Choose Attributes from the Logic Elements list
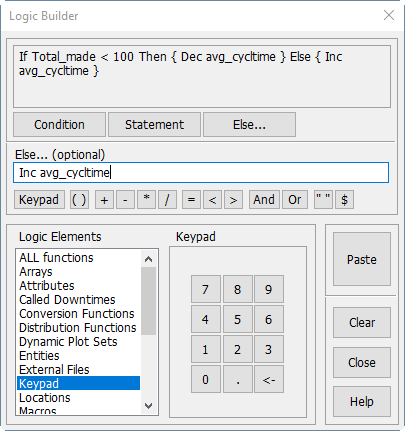The height and width of the screenshot is (431, 405). tap(47, 286)
